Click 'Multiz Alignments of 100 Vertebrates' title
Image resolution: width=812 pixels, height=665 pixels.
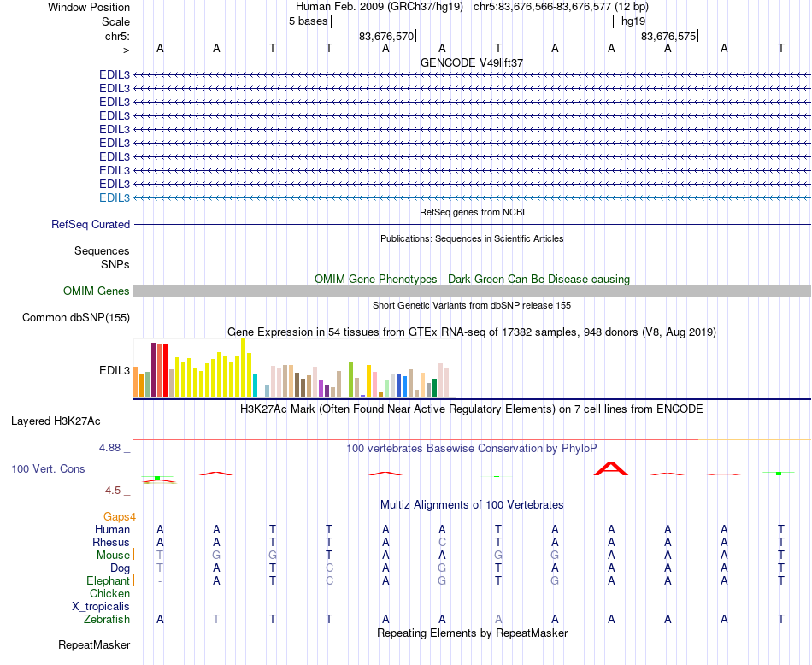point(472,505)
